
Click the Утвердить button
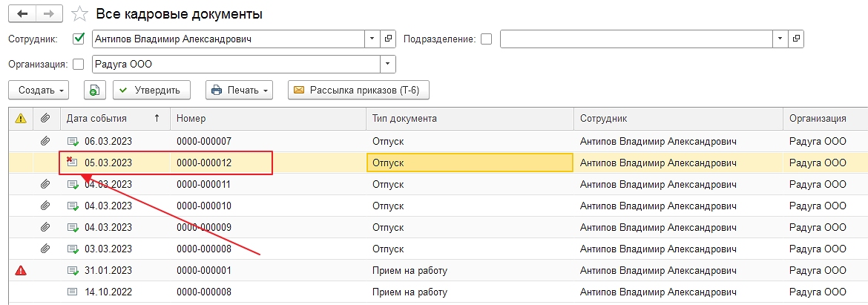tap(151, 91)
